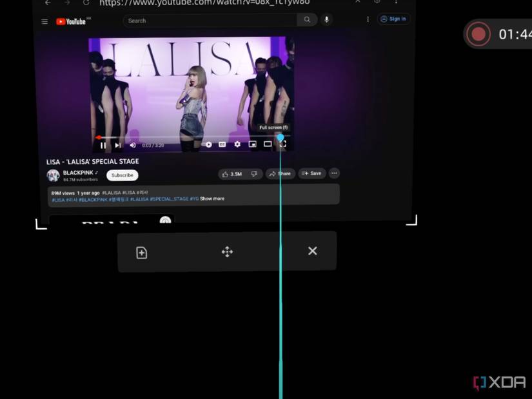Dislike the video with thumbs-down

pyautogui.click(x=254, y=173)
